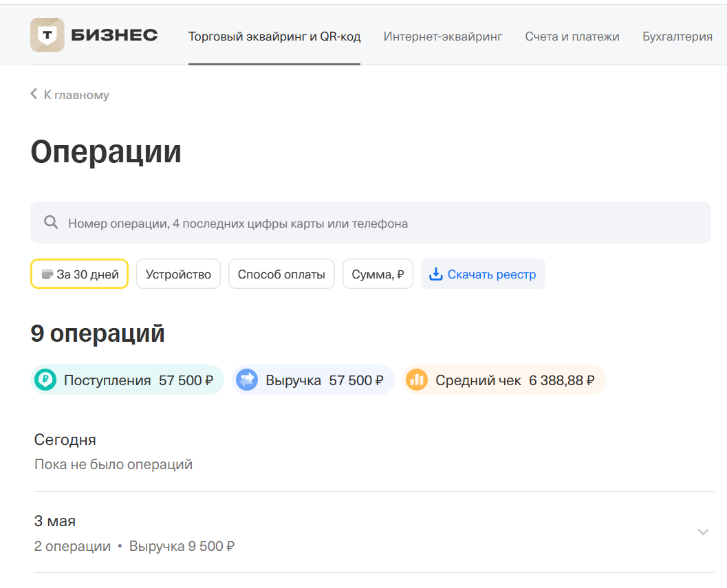
Task: Click the orange bar chart Средний чек icon
Action: [x=417, y=380]
